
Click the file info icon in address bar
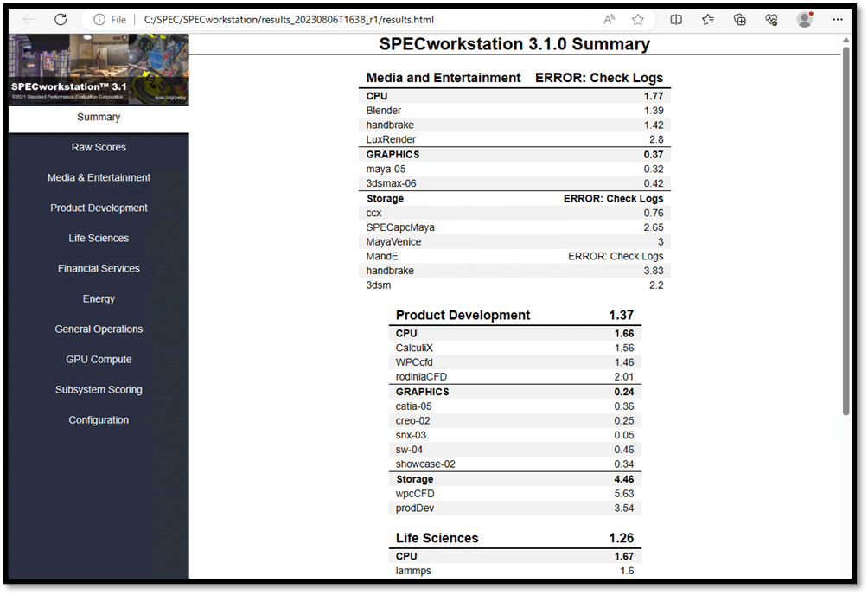[99, 19]
